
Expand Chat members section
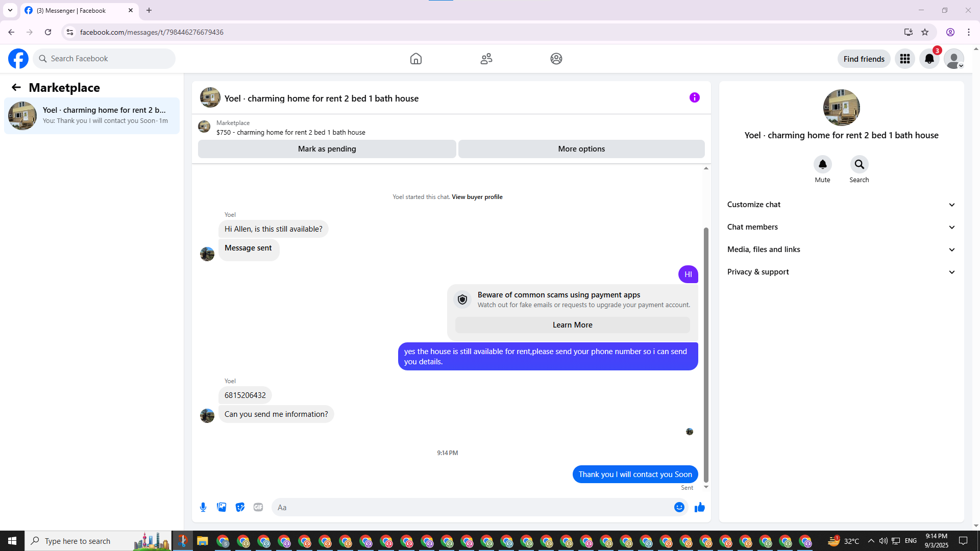(841, 227)
